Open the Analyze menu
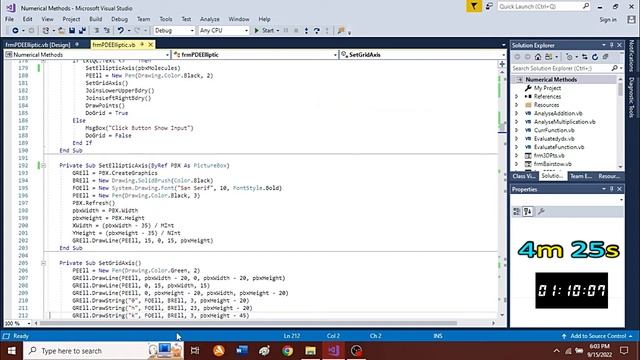This screenshot has height=360, width=640. (x=210, y=19)
